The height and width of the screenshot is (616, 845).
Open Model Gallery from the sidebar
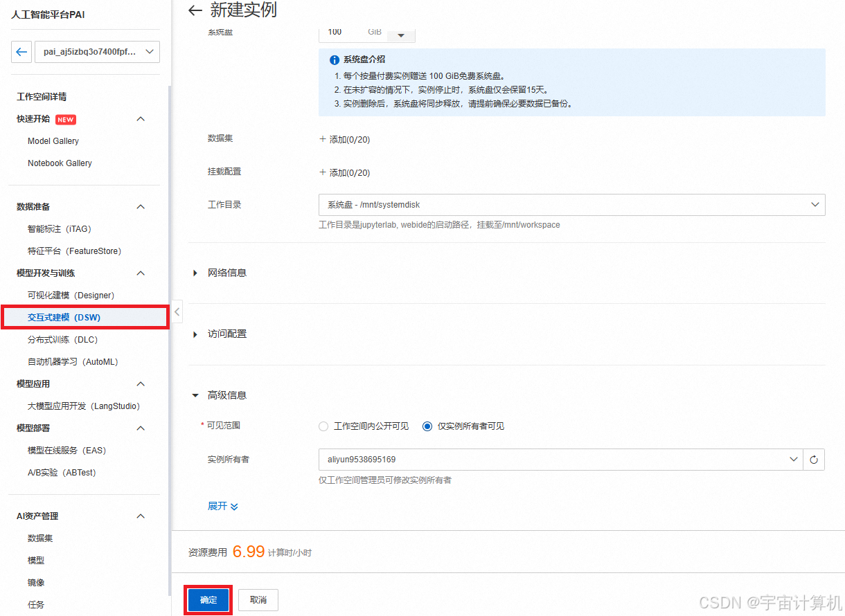pos(53,141)
